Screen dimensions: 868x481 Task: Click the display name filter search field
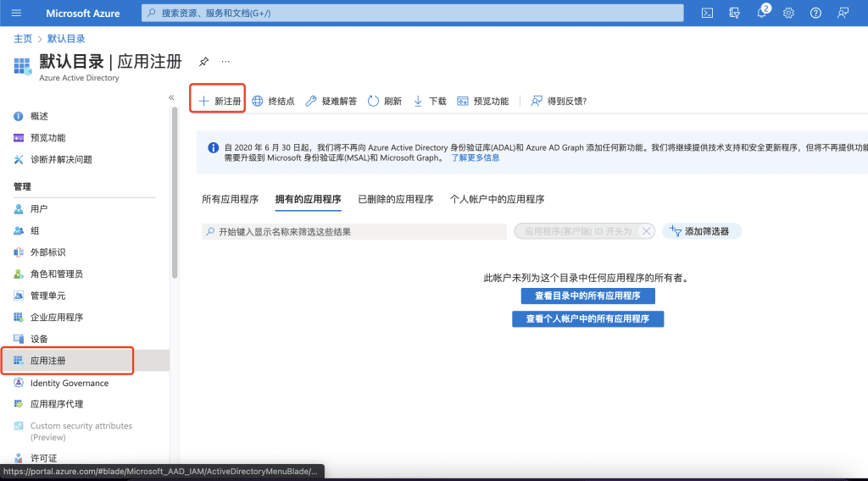coord(354,232)
